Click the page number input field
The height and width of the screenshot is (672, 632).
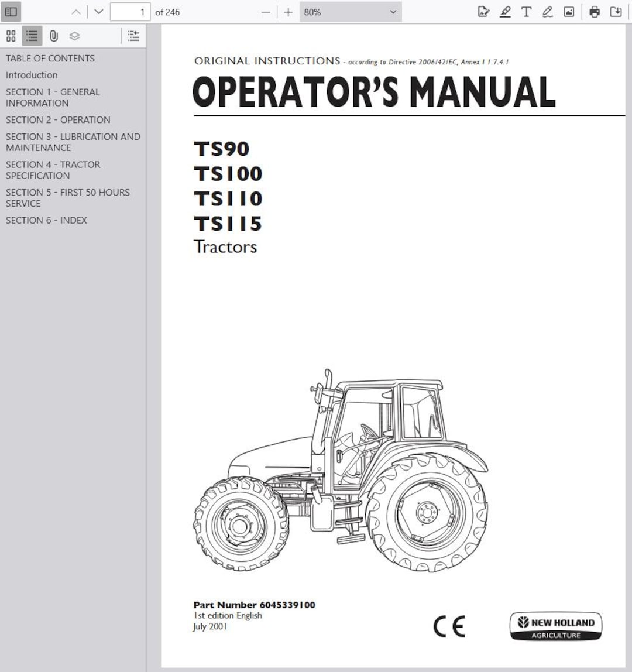(130, 12)
